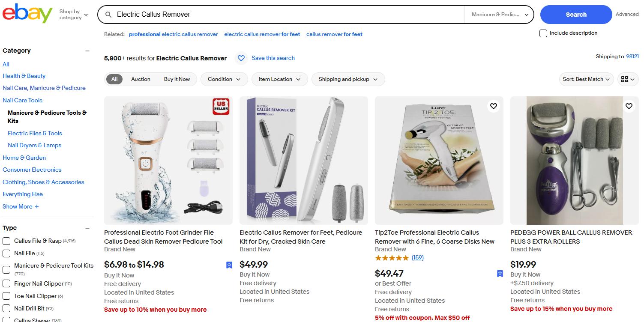Screen dimensions: 644x322
Task: Switch to the Auction tab
Action: tap(141, 79)
